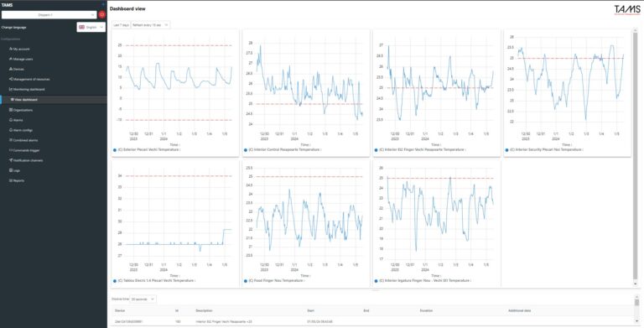
Task: Go to Devices in the sidebar
Action: (17, 69)
